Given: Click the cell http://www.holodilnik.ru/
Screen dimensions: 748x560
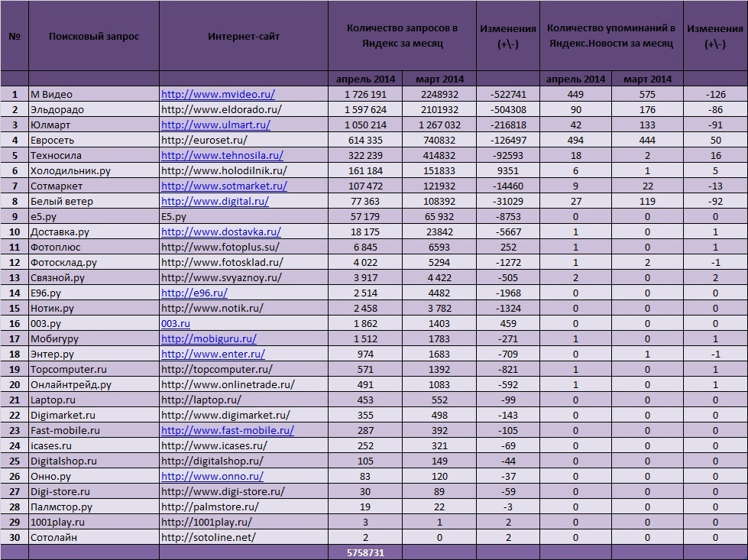Looking at the screenshot, I should click(244, 171).
